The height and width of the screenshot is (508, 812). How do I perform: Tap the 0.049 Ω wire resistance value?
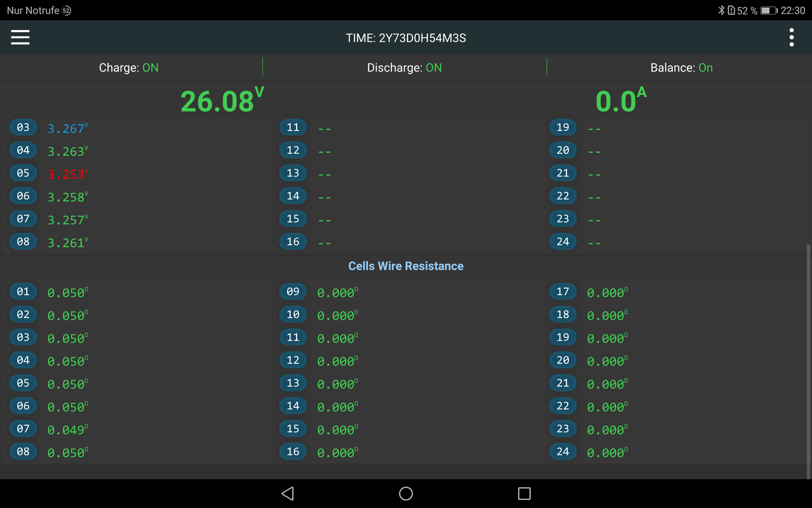coord(68,429)
